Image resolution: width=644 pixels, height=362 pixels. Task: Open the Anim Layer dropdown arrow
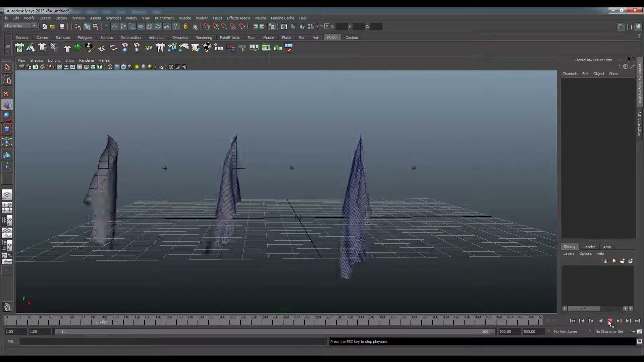[549, 331]
